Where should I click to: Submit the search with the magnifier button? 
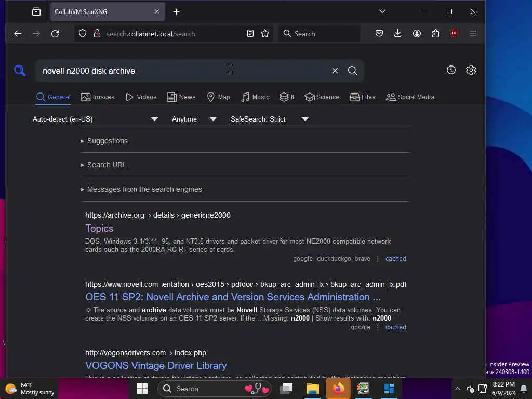353,71
